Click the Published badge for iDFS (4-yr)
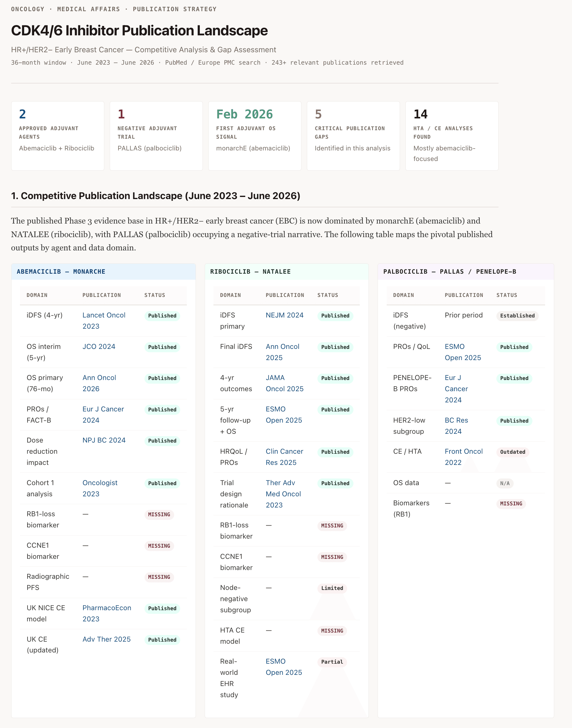The width and height of the screenshot is (572, 728). click(162, 316)
